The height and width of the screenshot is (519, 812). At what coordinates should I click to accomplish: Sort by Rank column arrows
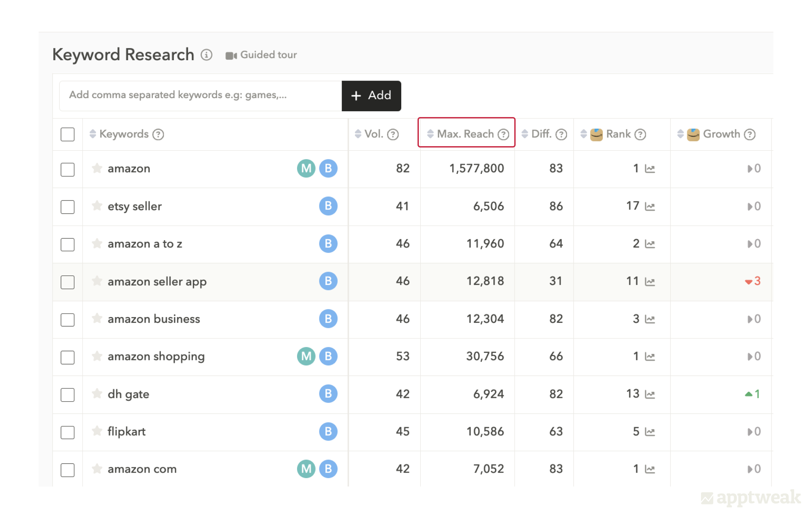(x=584, y=134)
